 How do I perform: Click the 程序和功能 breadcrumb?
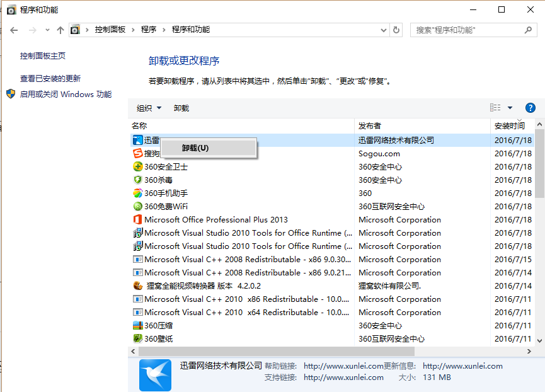click(191, 30)
